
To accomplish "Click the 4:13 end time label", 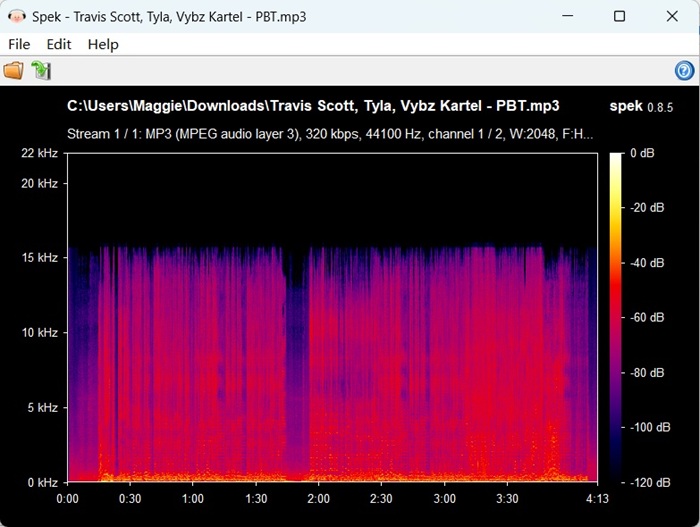I will [x=597, y=498].
